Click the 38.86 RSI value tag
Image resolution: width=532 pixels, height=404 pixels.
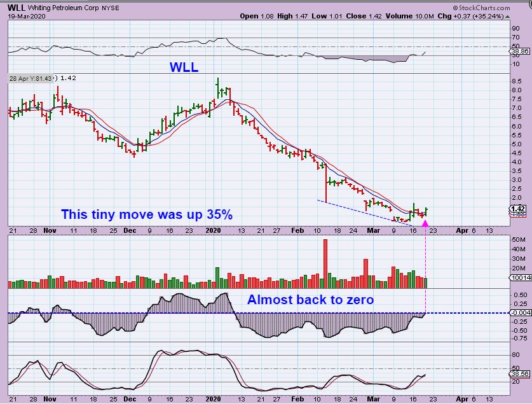click(x=519, y=52)
